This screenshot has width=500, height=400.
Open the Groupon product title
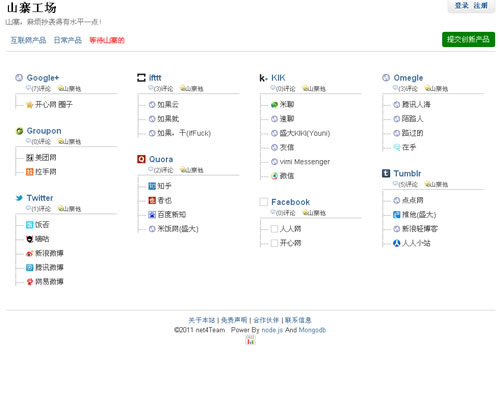(44, 131)
